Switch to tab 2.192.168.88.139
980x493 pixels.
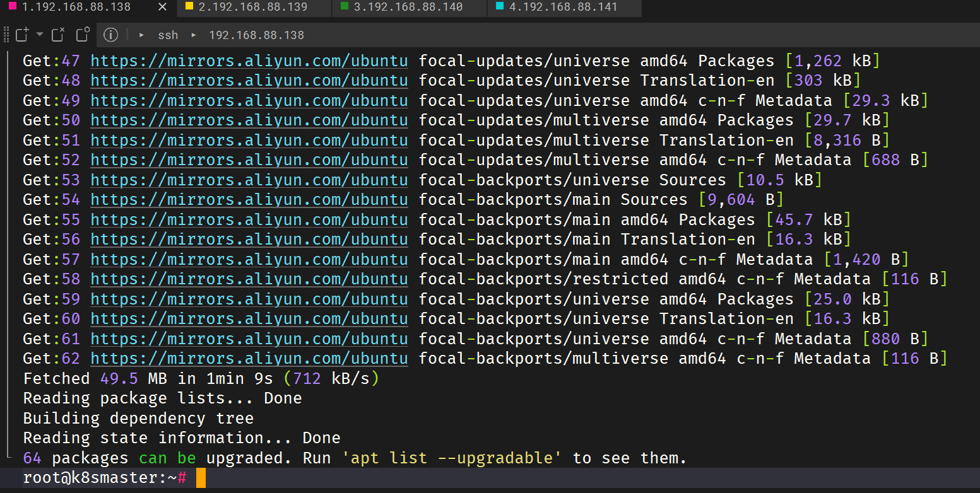click(254, 8)
